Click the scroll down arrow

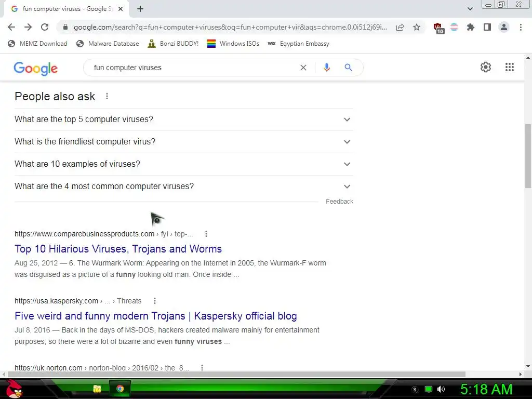(x=528, y=366)
